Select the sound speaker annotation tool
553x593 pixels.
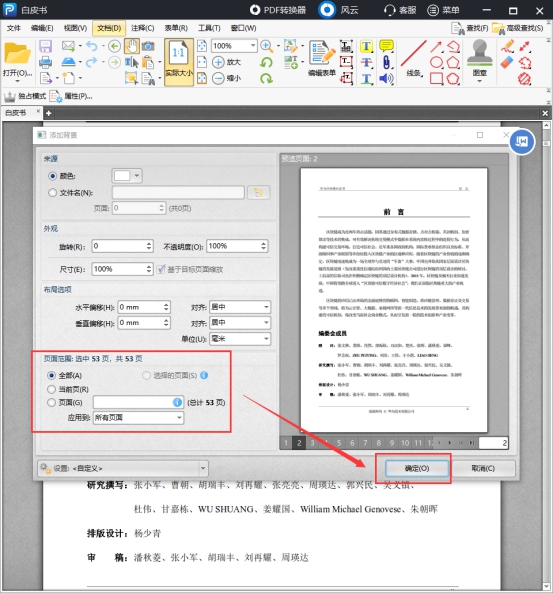tap(386, 78)
